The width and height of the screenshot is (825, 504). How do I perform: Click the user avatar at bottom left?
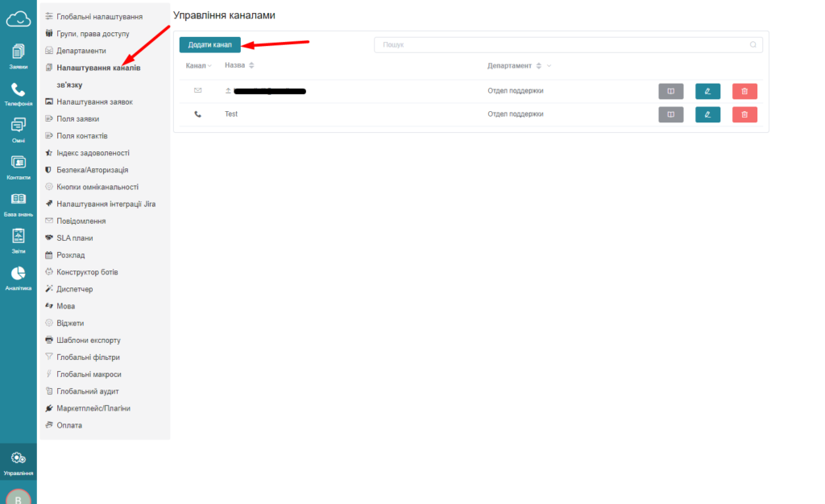pos(18,497)
